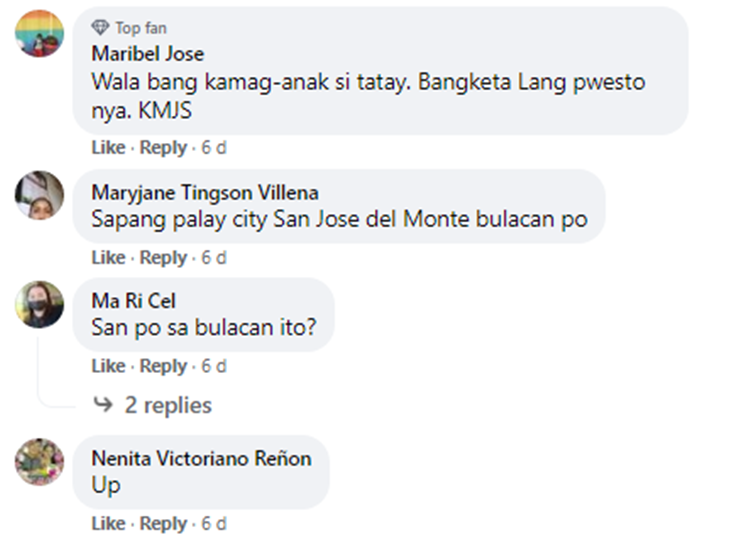
Task: Like Ma Ri Cel's bulacan question
Action: pyautogui.click(x=109, y=366)
